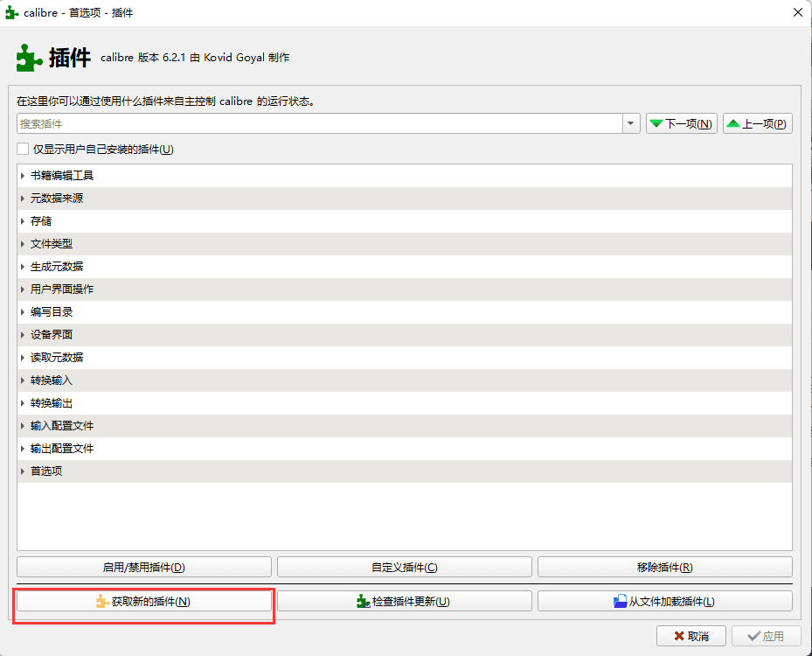The image size is (812, 656).
Task: Click the puzzle icon for 获取新的插件
Action: click(102, 602)
